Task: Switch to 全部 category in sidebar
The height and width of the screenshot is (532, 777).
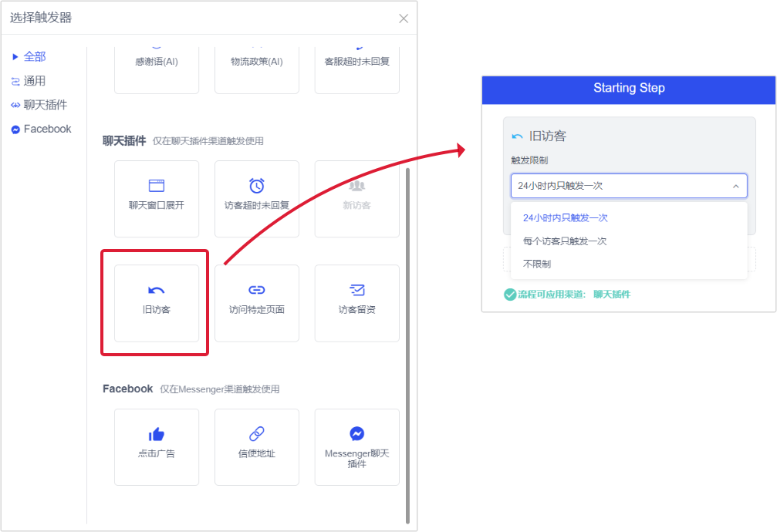Action: (x=35, y=56)
